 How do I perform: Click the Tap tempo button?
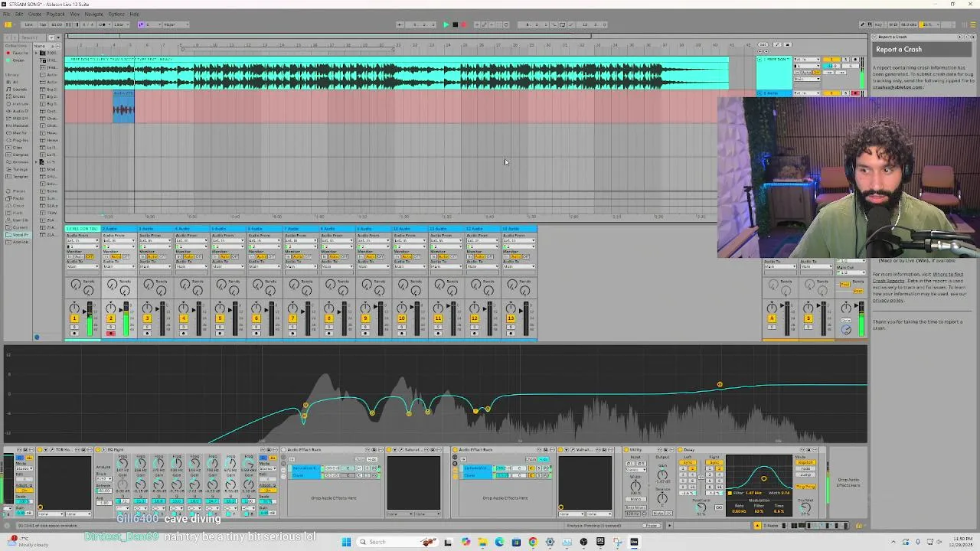point(41,24)
